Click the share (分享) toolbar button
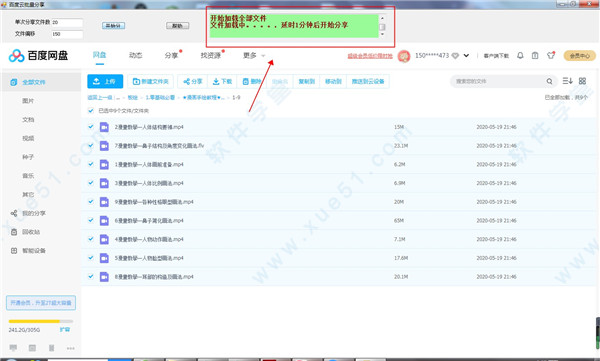This screenshot has width=600, height=361. [192, 81]
